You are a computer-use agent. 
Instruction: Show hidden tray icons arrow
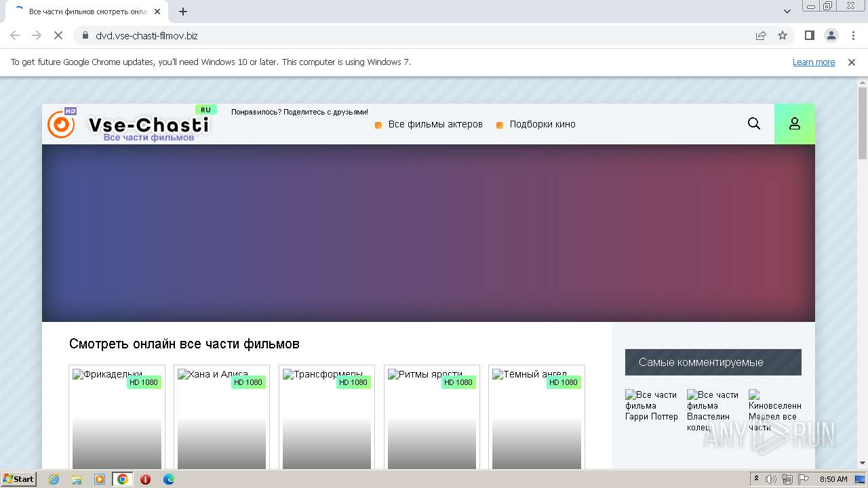[757, 479]
